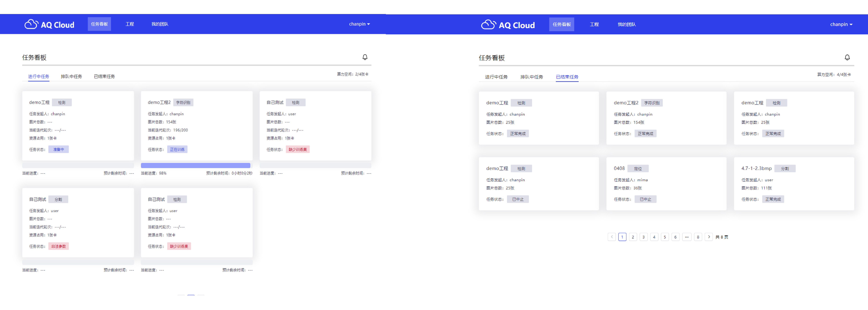Screen dimensions: 868x310
Task: Open the 4.7-1-2.3bmp 分割 task card
Action: coord(794,183)
